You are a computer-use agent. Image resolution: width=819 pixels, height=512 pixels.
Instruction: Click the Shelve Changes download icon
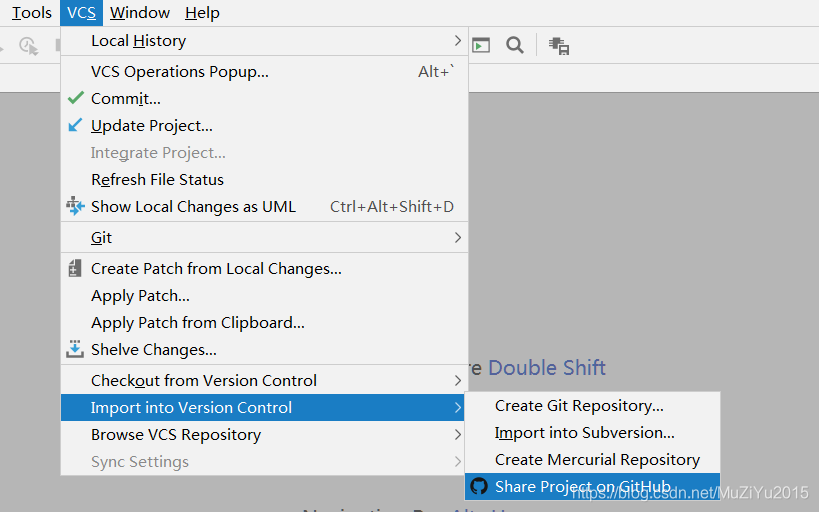click(x=75, y=349)
